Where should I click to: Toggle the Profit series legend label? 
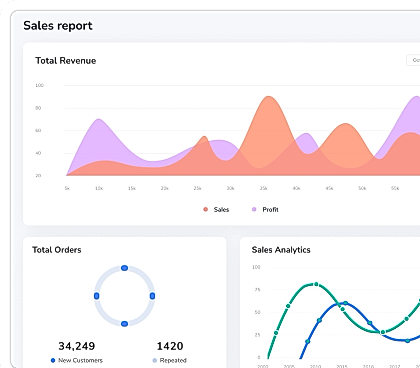click(270, 210)
